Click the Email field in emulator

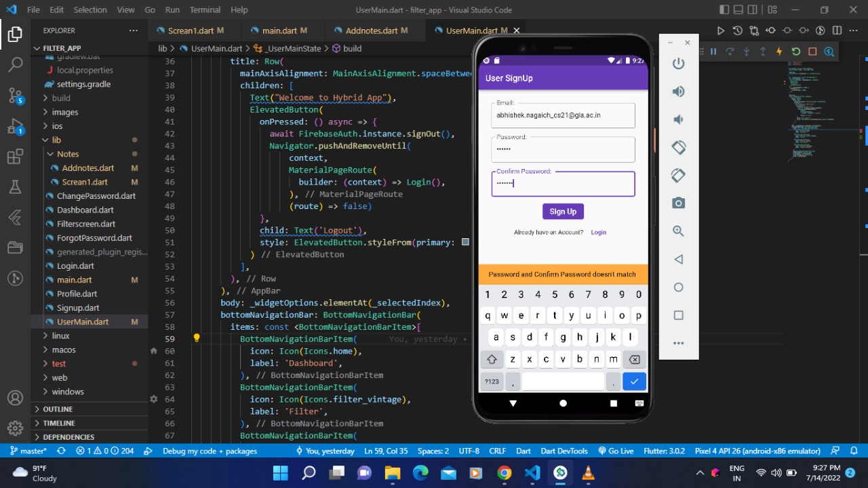pos(563,115)
